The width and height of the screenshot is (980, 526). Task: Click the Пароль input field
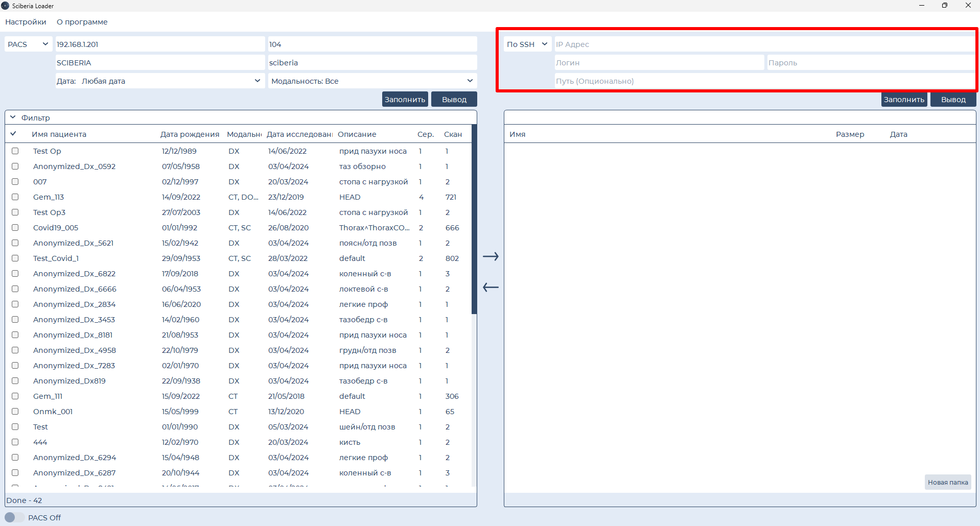871,63
